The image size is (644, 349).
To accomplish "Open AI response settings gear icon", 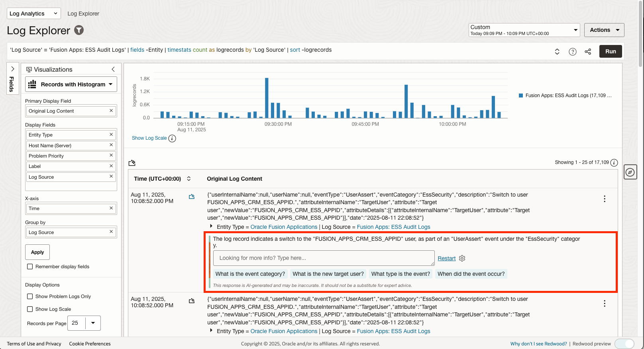I will coord(462,258).
